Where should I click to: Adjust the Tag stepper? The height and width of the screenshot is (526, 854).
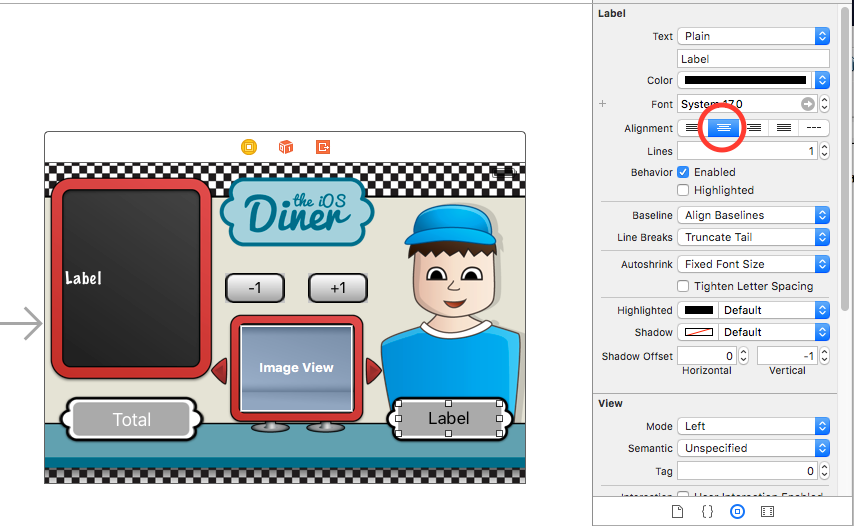pos(824,471)
